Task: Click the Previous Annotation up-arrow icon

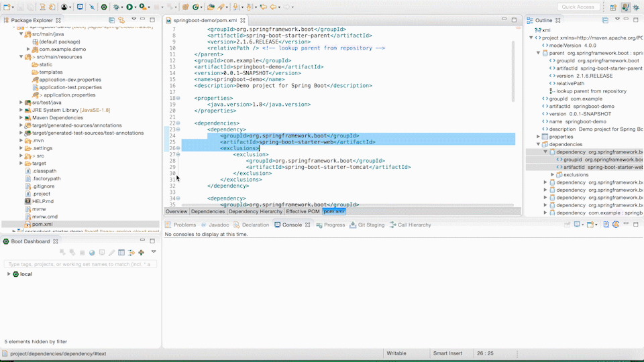Action: pos(250,7)
